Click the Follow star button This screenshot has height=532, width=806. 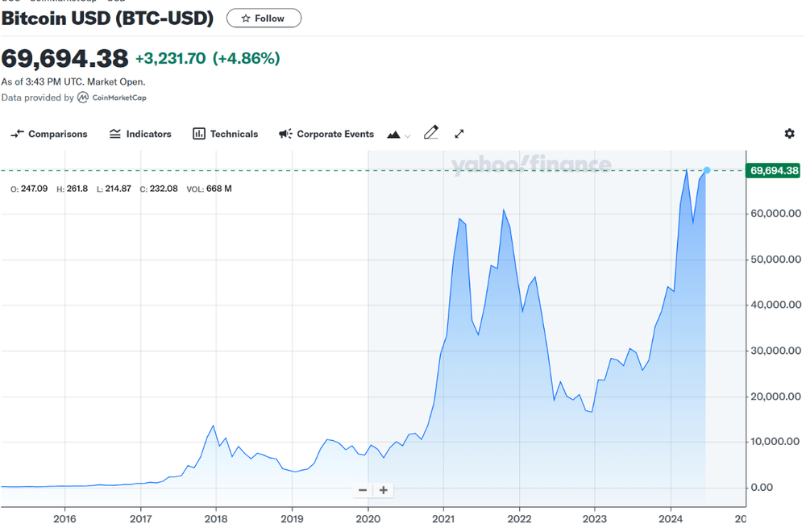(x=264, y=18)
